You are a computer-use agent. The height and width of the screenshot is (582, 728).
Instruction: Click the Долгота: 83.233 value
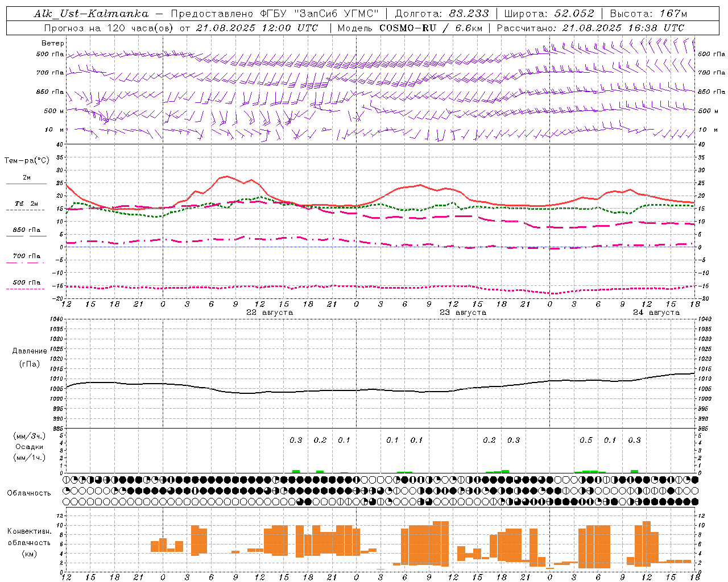tap(442, 14)
